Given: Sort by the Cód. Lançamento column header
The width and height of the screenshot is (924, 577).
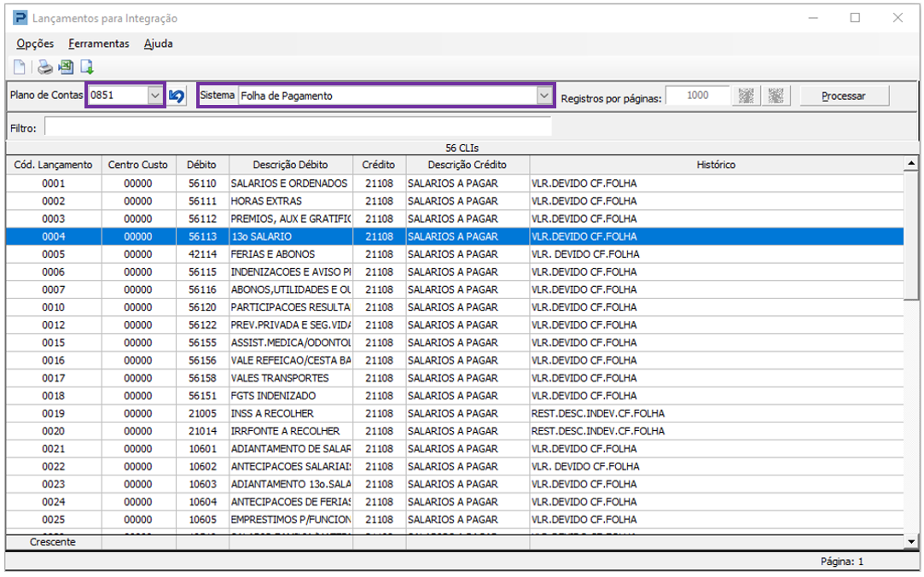Looking at the screenshot, I should click(x=53, y=165).
